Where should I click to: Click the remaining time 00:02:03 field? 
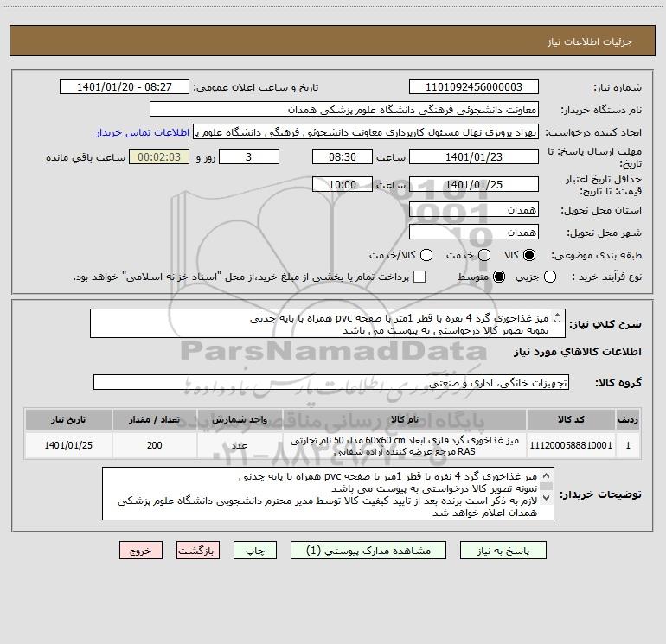tap(159, 156)
